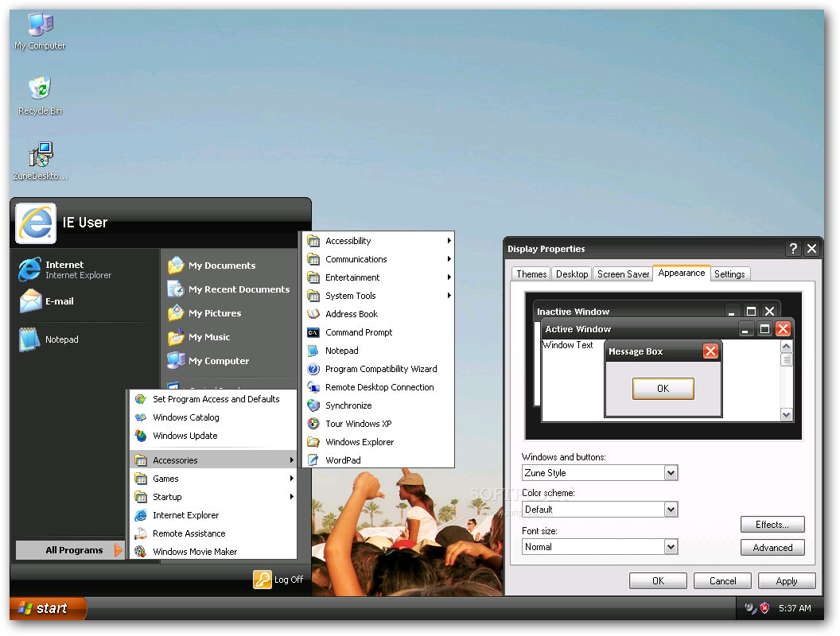Open pinned Notepad in start menu left pane
The height and width of the screenshot is (636, 840).
tap(49, 339)
